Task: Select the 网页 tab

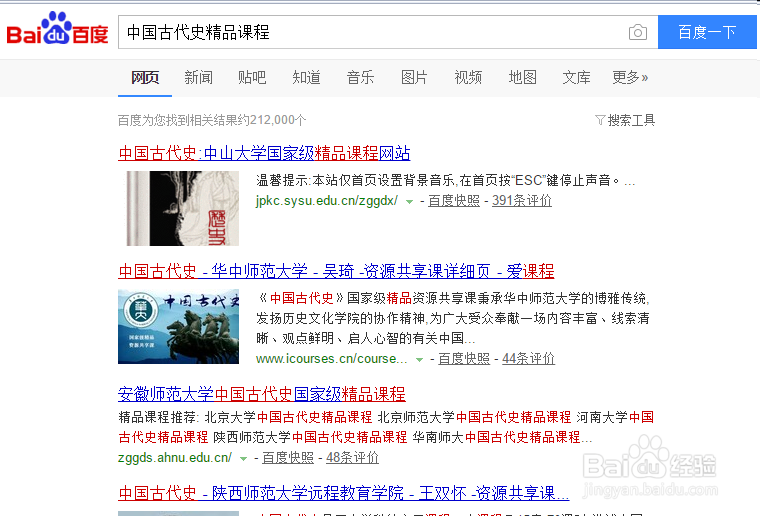Action: (x=145, y=77)
